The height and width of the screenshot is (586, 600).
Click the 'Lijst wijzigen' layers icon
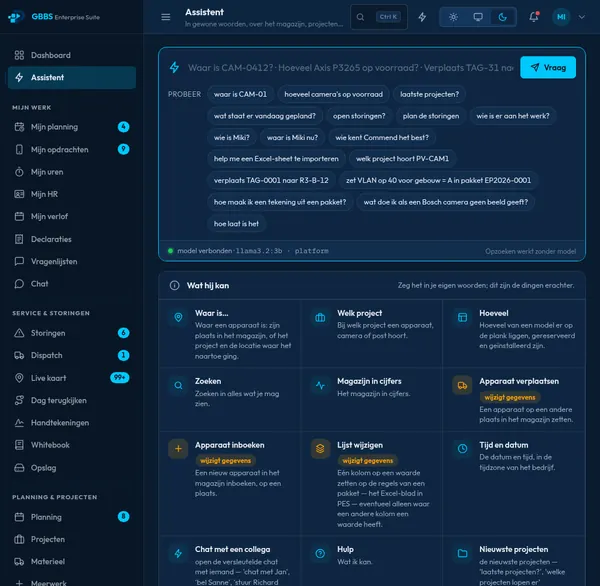320,449
